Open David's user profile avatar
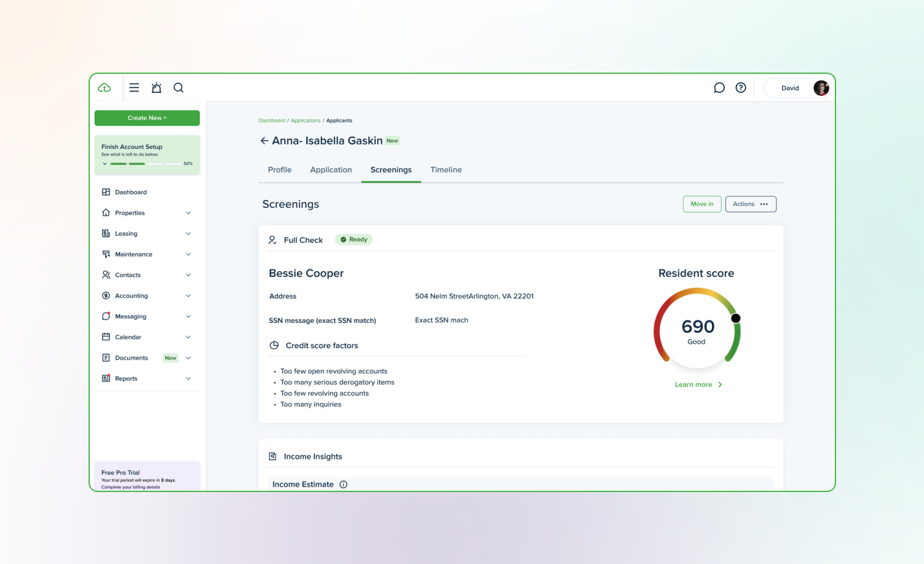The image size is (924, 564). point(821,88)
